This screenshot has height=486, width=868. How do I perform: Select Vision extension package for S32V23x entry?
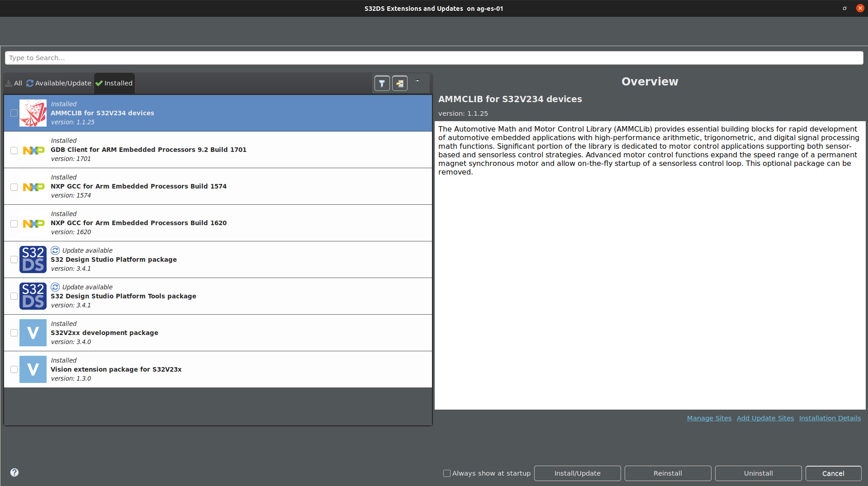[x=218, y=369]
